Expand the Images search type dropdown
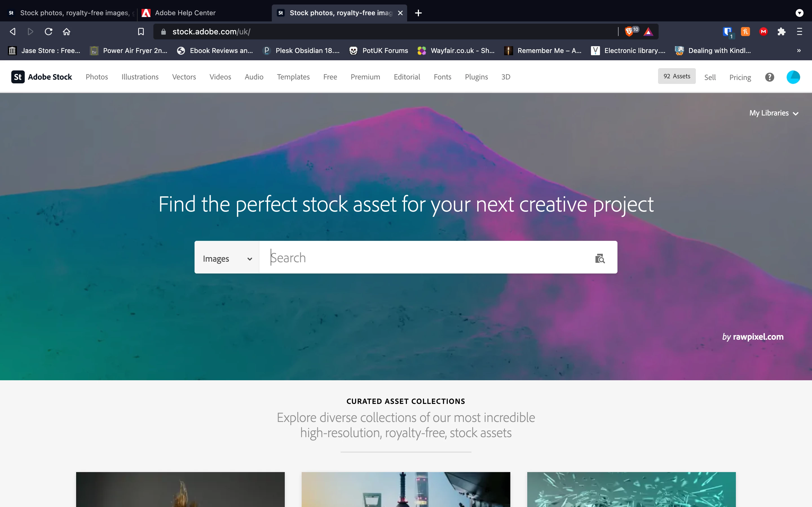Screen dimensions: 812x507 point(227,259)
